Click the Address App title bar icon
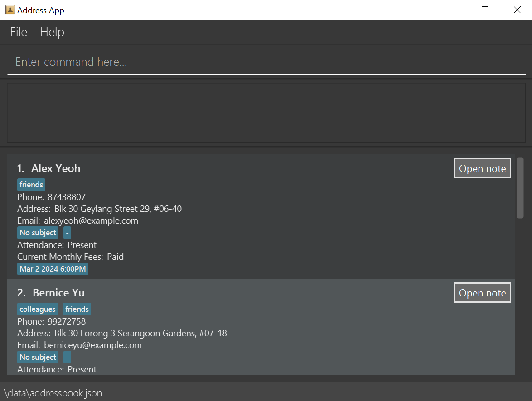 pos(9,10)
